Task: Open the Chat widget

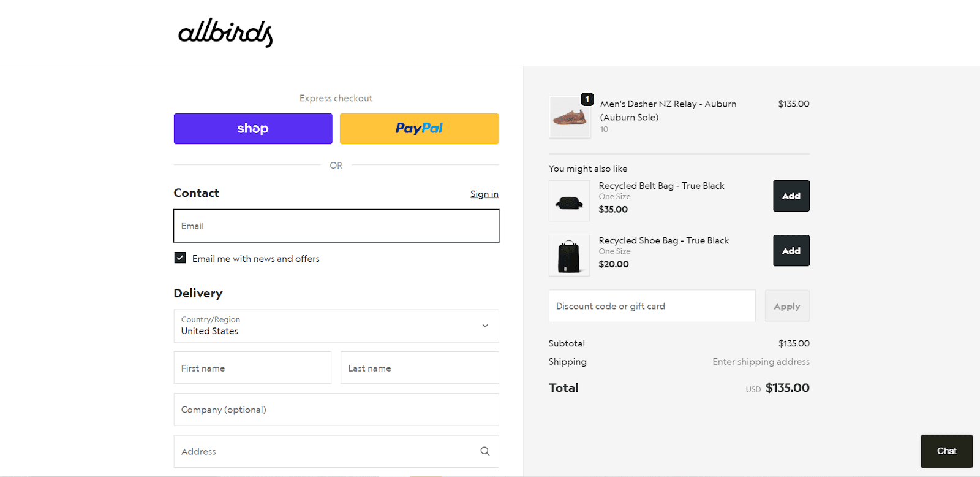Action: coord(947,451)
